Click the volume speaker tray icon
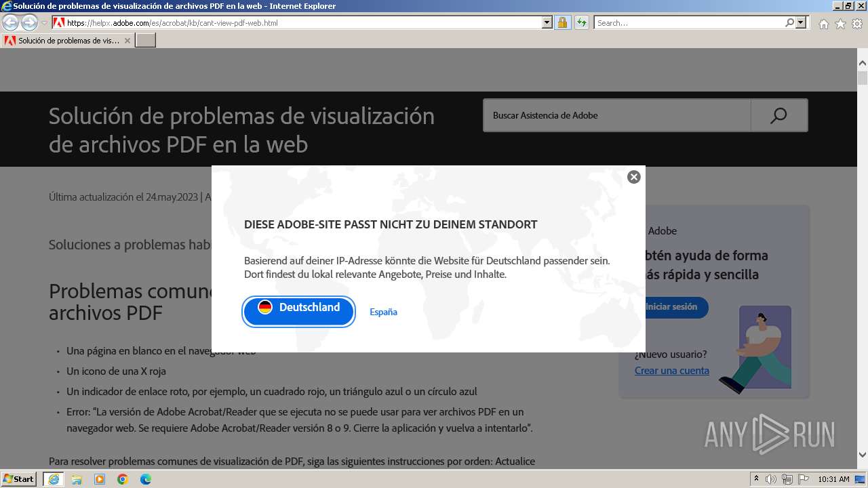This screenshot has height=488, width=868. pyautogui.click(x=771, y=479)
